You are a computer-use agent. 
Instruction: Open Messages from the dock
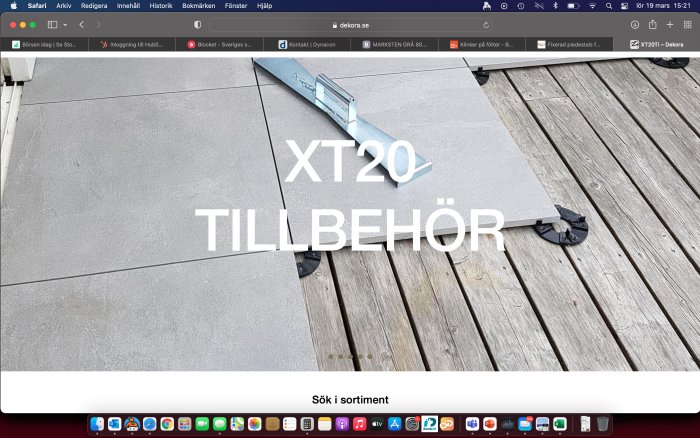click(219, 424)
